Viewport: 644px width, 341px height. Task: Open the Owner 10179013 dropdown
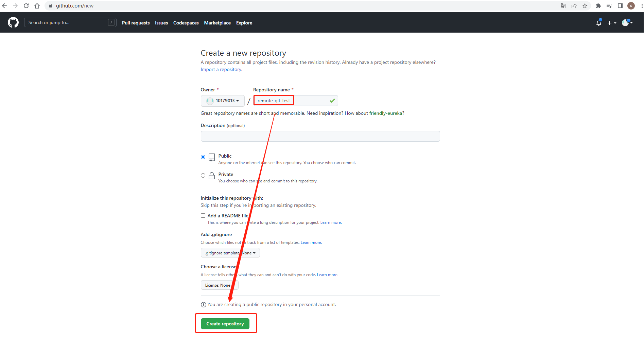[x=223, y=101]
